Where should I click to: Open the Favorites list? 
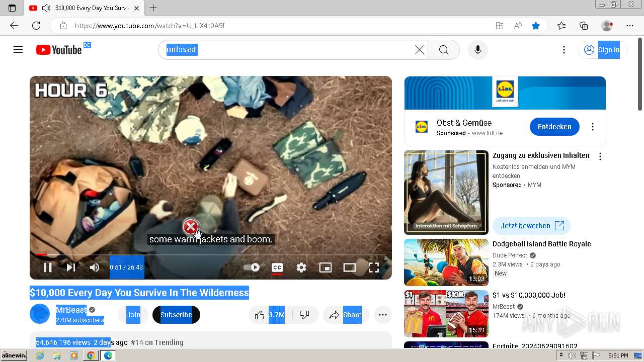(x=561, y=26)
